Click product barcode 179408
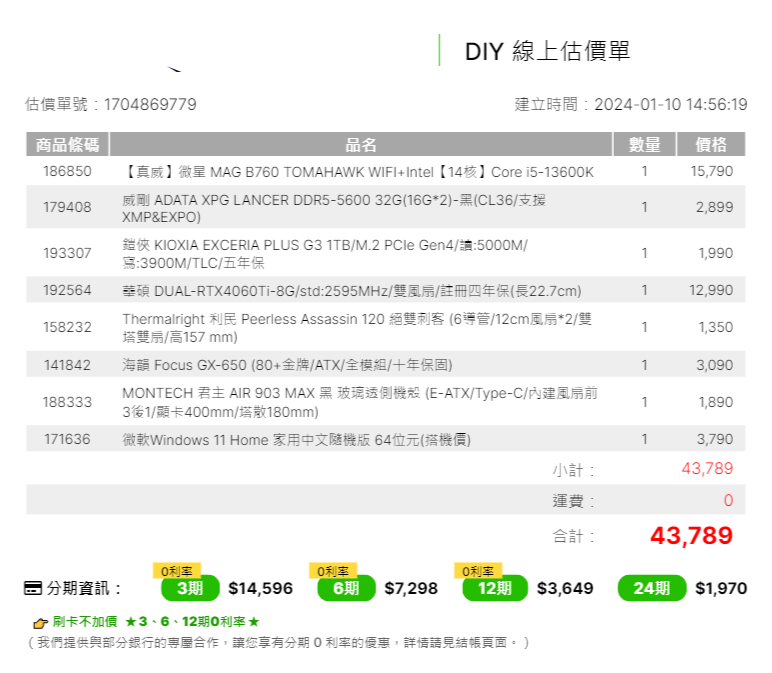This screenshot has height=673, width=772. coord(67,207)
